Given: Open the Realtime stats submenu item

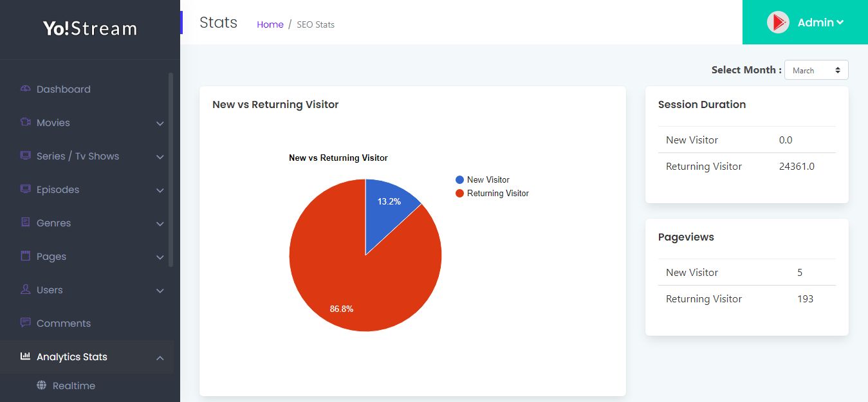Looking at the screenshot, I should 74,386.
